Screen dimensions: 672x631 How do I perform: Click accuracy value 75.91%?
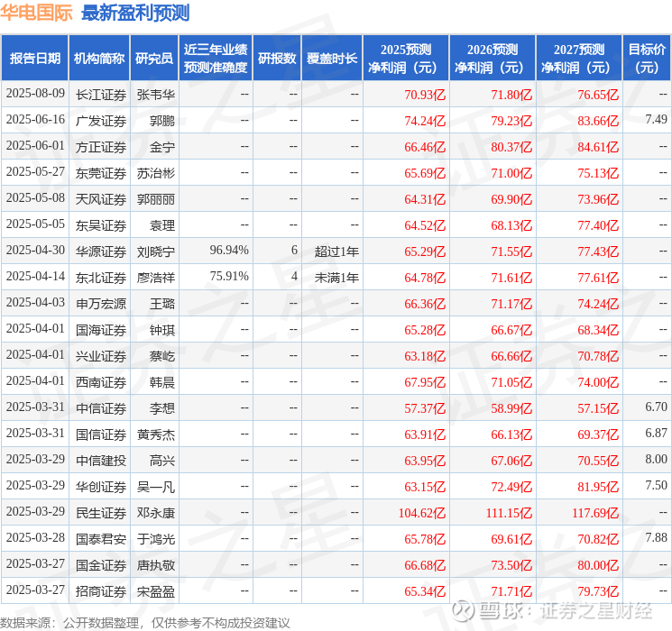point(229,277)
